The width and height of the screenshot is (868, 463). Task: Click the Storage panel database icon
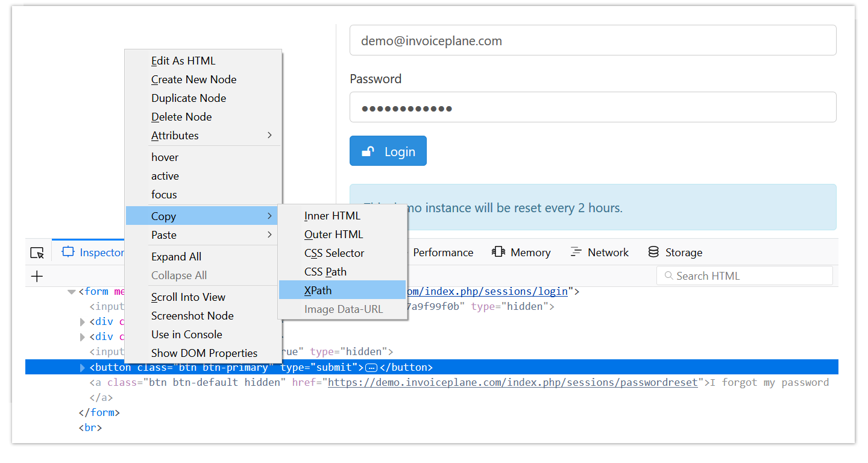tap(653, 252)
